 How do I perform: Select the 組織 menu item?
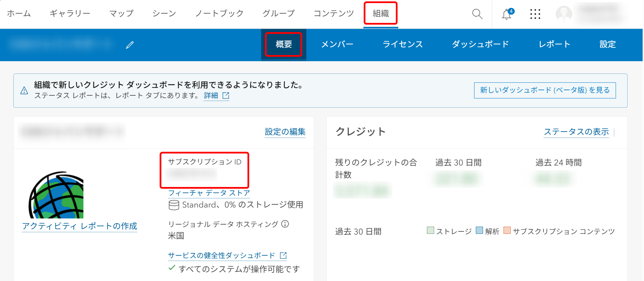tap(381, 13)
